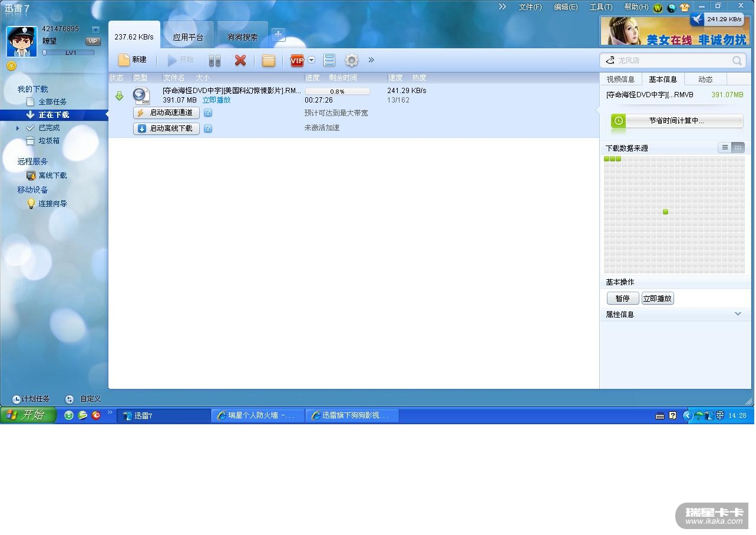Click the green W icon in the title bar

[658, 8]
